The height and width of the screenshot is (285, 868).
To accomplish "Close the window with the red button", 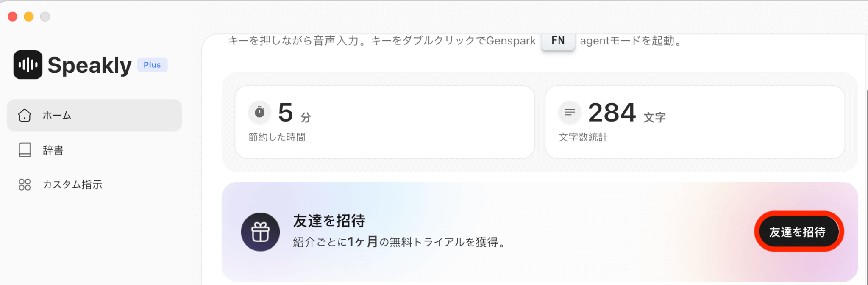I will (13, 17).
